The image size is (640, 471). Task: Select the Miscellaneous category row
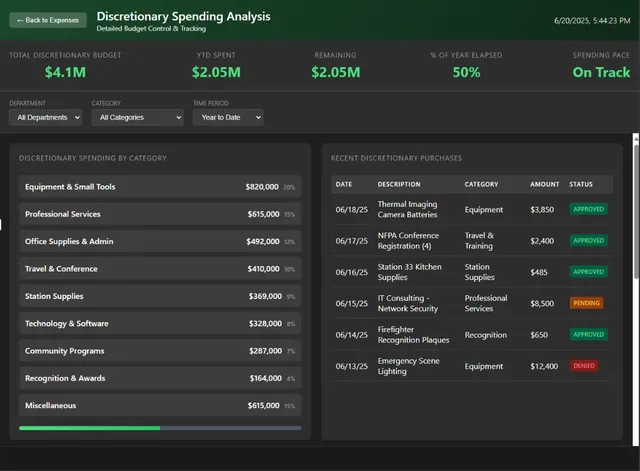tap(160, 406)
